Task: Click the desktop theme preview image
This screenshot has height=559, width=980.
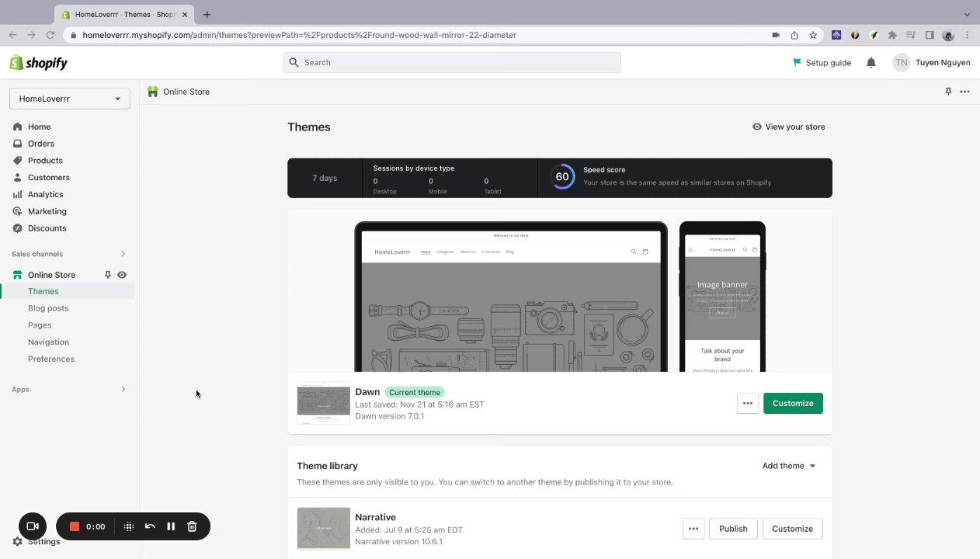Action: [x=511, y=297]
